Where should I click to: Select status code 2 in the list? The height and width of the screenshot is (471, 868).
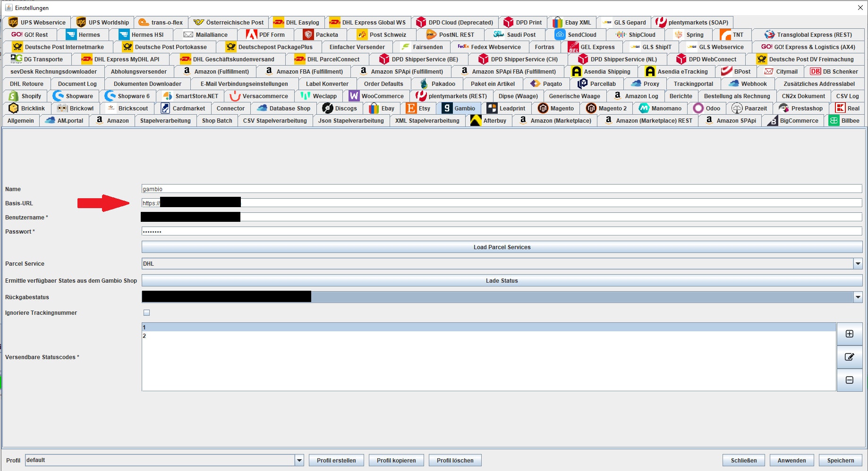[x=489, y=336]
